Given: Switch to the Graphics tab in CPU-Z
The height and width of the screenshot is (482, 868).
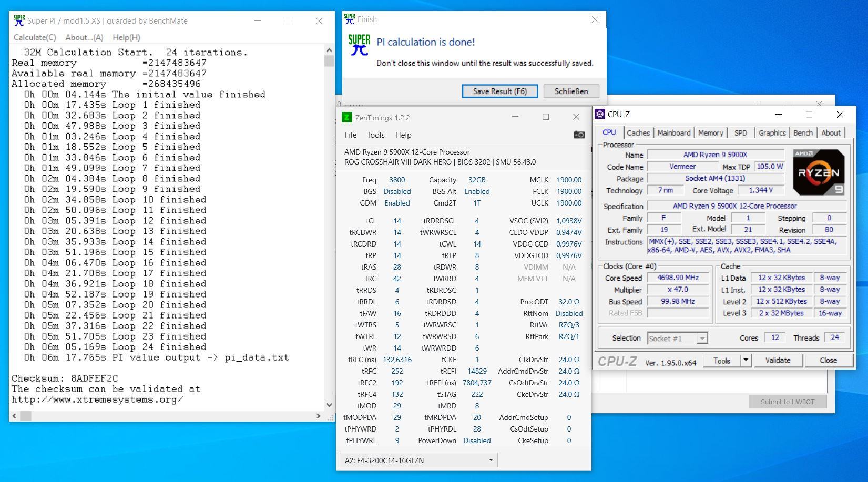Looking at the screenshot, I should tap(772, 133).
